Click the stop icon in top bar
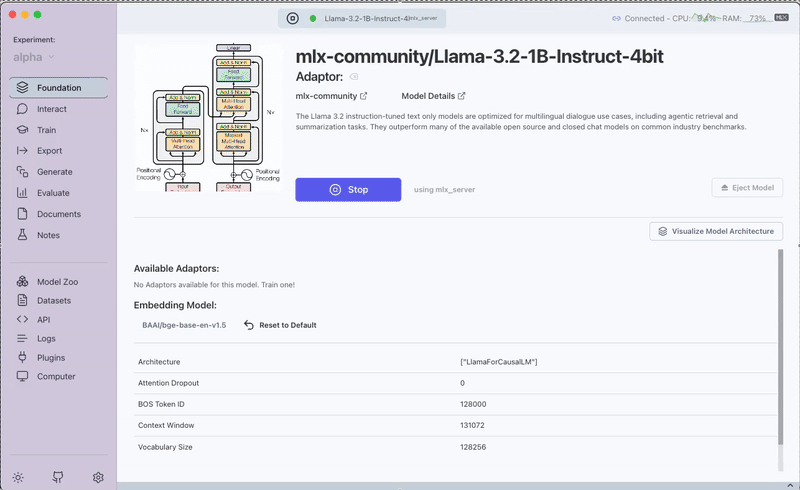The image size is (800, 490). pos(292,18)
